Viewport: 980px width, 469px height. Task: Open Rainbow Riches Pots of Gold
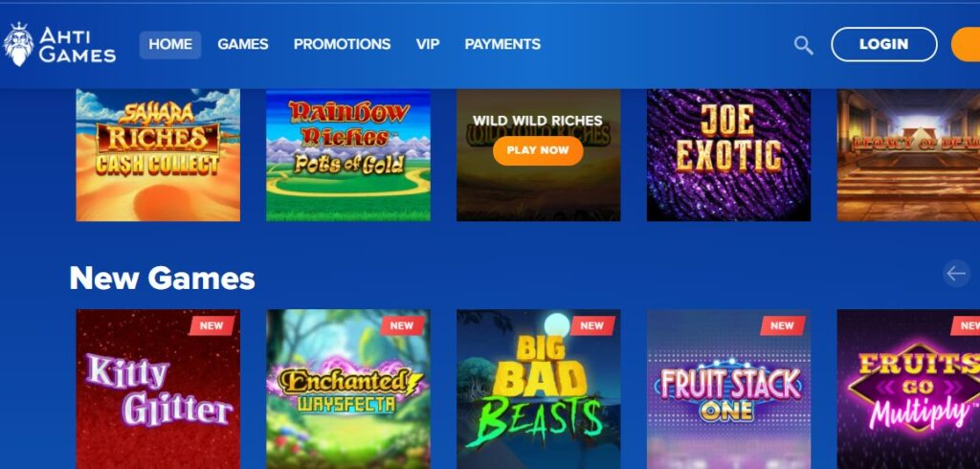click(348, 155)
